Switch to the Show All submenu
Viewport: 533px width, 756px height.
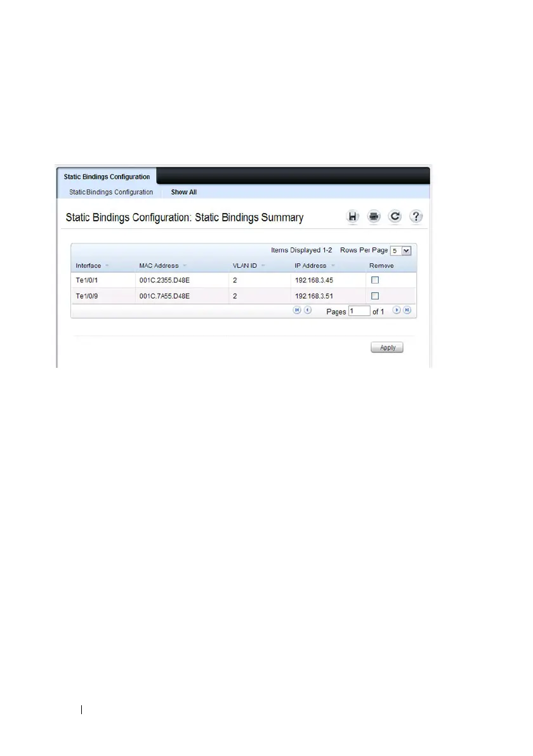tap(183, 192)
